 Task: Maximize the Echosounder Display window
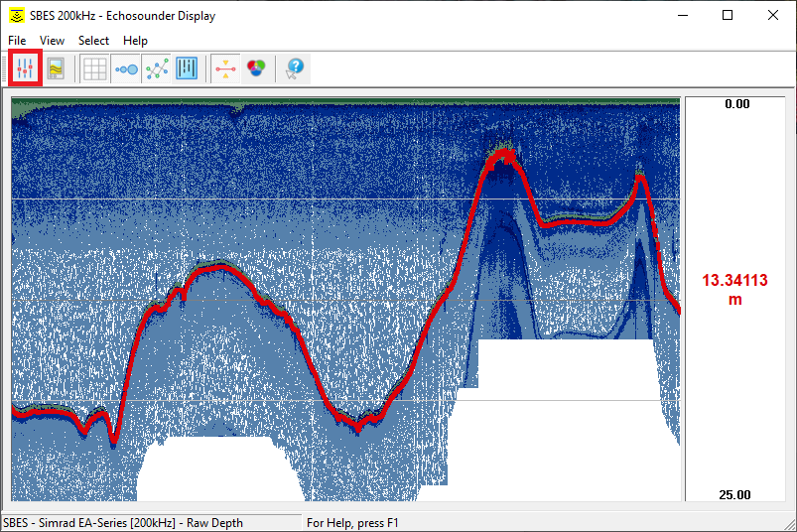728,16
